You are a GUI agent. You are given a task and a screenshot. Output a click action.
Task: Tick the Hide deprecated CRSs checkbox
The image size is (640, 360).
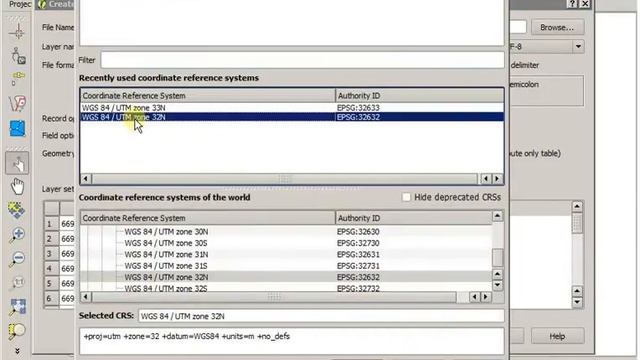point(406,197)
